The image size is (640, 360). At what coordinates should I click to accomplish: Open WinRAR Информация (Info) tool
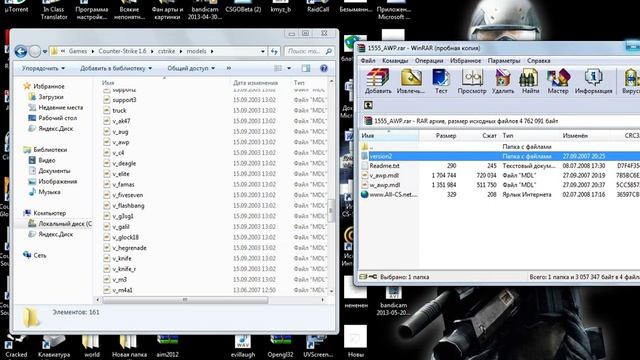[x=593, y=81]
